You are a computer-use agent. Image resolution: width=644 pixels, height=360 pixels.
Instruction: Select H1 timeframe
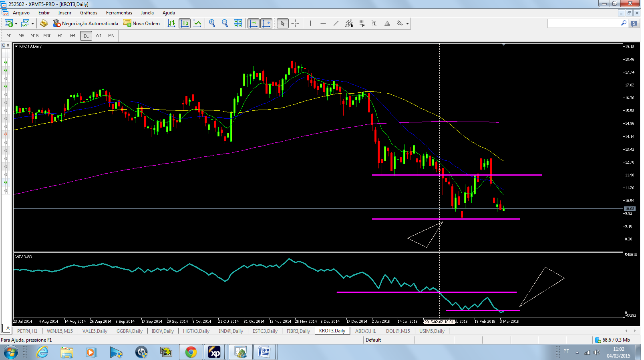point(60,36)
